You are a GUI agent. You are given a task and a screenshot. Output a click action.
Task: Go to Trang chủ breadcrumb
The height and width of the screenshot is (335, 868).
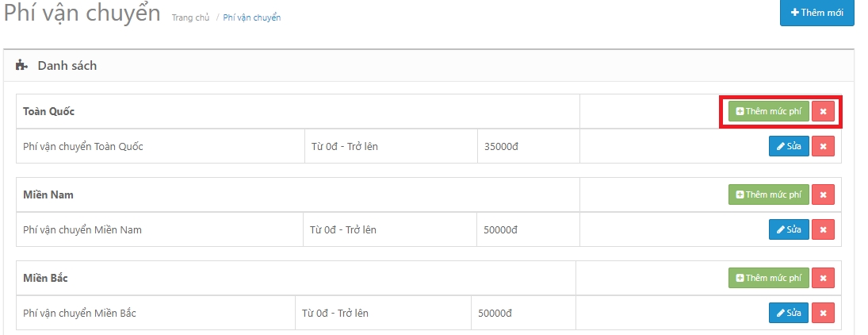(190, 17)
